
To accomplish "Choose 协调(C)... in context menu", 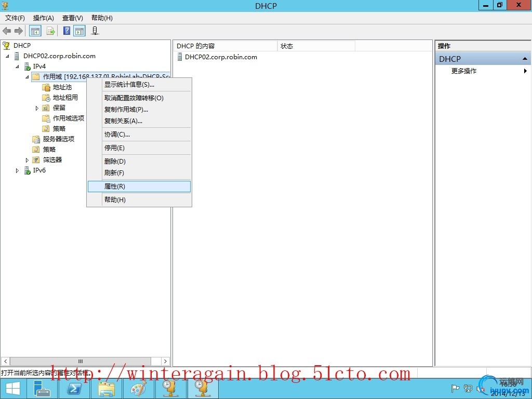I will coord(139,135).
